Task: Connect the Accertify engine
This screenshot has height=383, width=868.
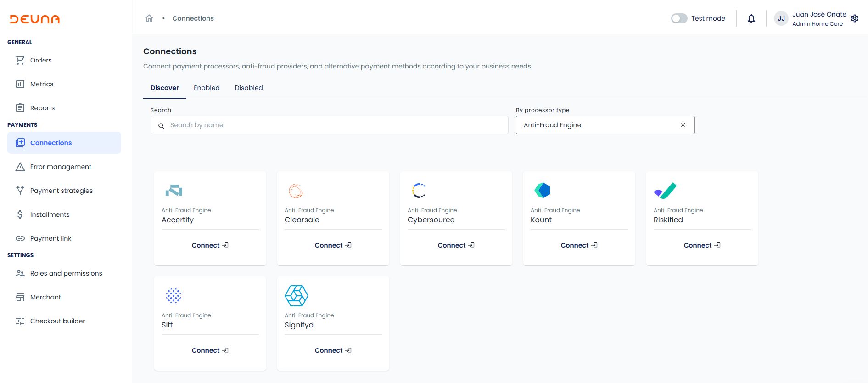Action: tap(210, 245)
